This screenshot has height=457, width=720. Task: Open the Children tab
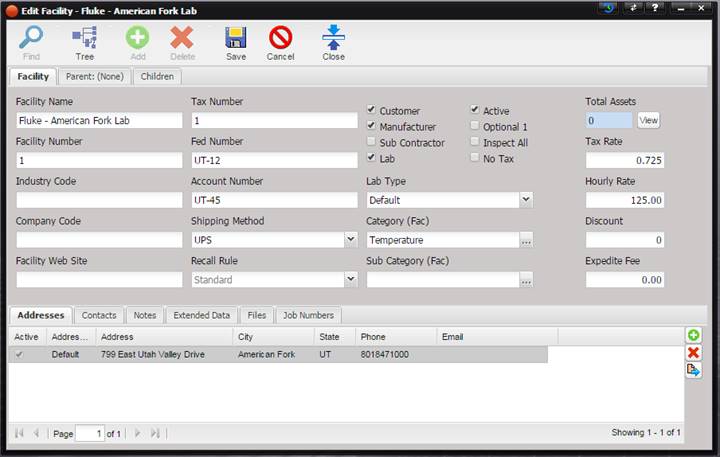point(157,77)
